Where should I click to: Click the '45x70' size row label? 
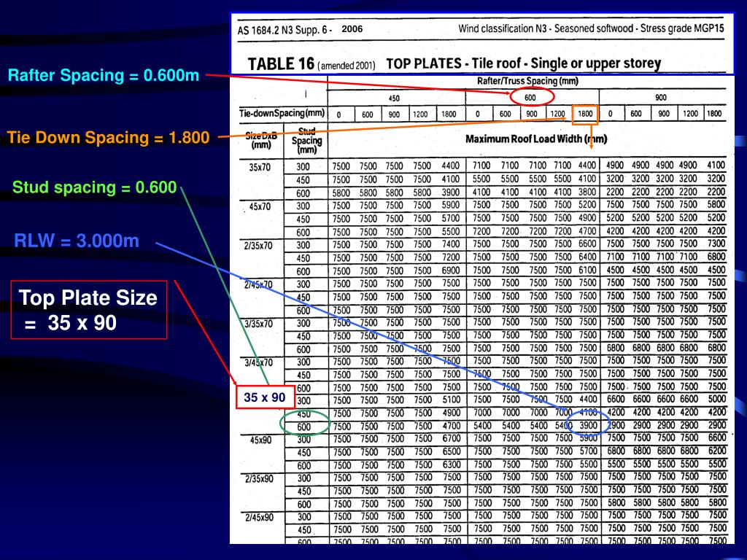260,206
